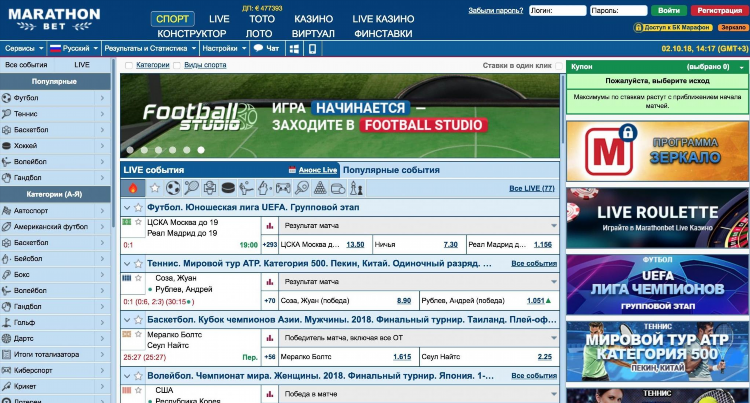Screen dimensions: 750x403
Task: Select the last banner carousel dot
Action: coord(201,150)
